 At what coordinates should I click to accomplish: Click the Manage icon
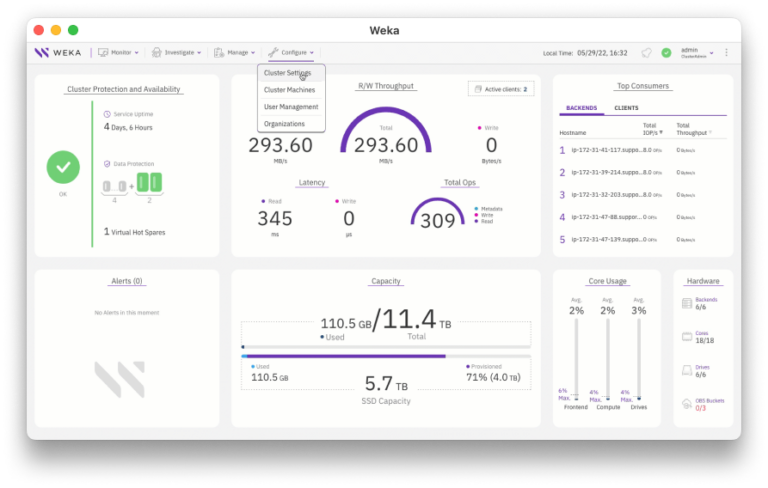point(219,52)
